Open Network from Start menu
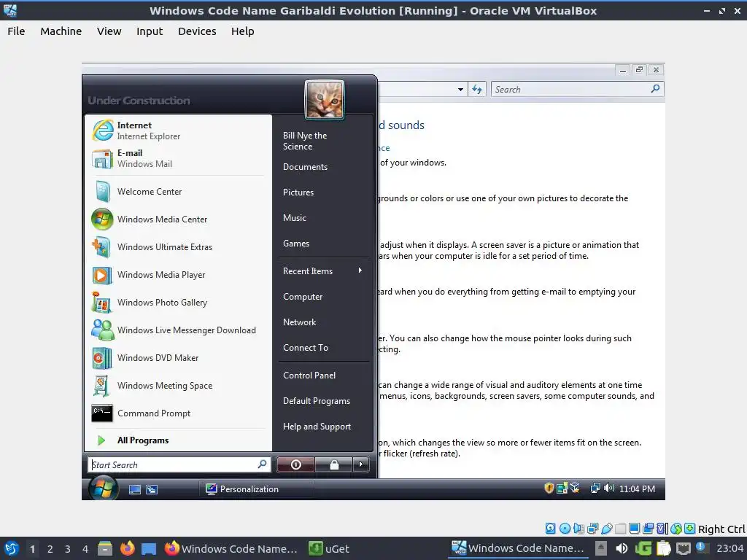The image size is (747, 560). pyautogui.click(x=323, y=322)
